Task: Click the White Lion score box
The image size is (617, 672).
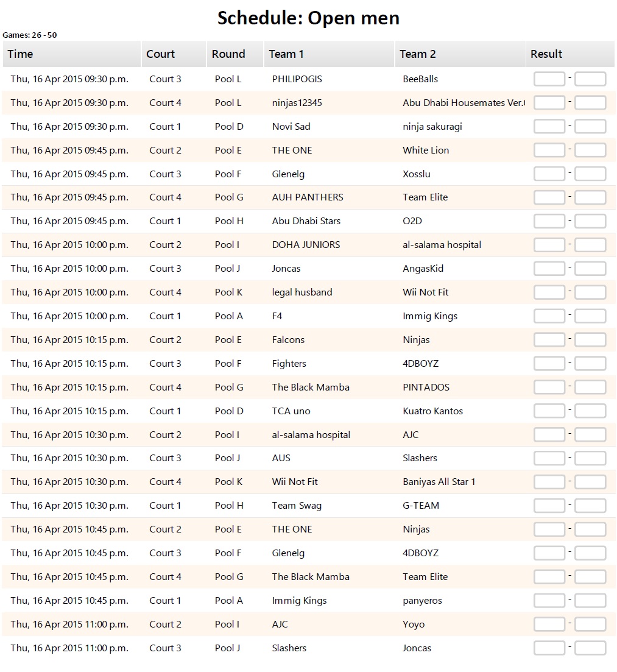Action: coord(590,150)
